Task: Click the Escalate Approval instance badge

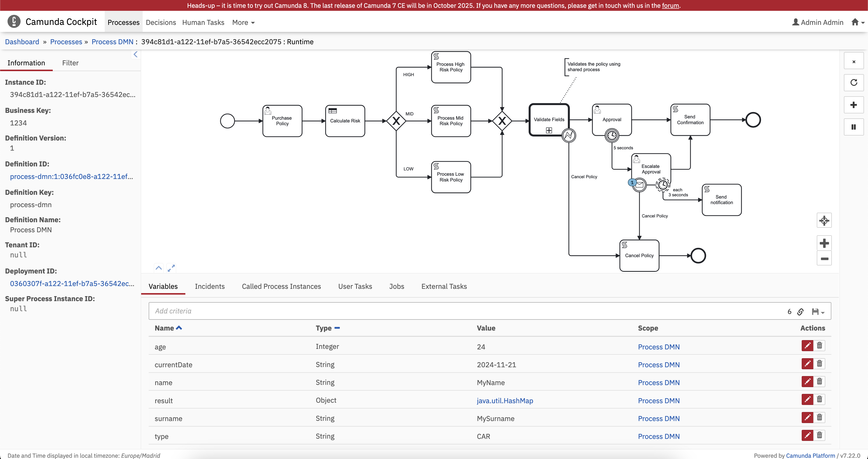Action: pos(632,182)
